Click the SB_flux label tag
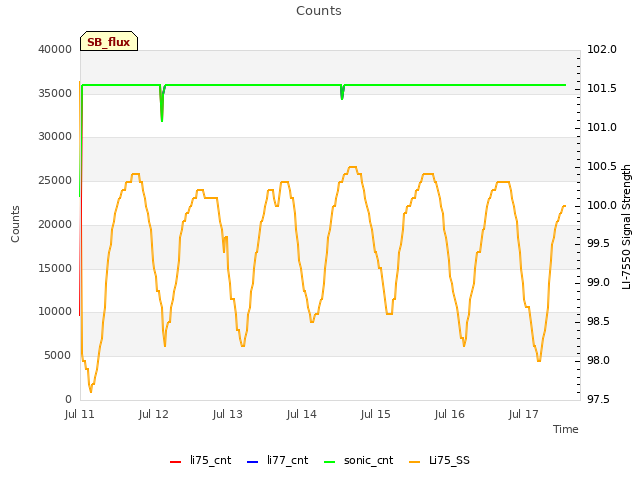 pyautogui.click(x=109, y=41)
